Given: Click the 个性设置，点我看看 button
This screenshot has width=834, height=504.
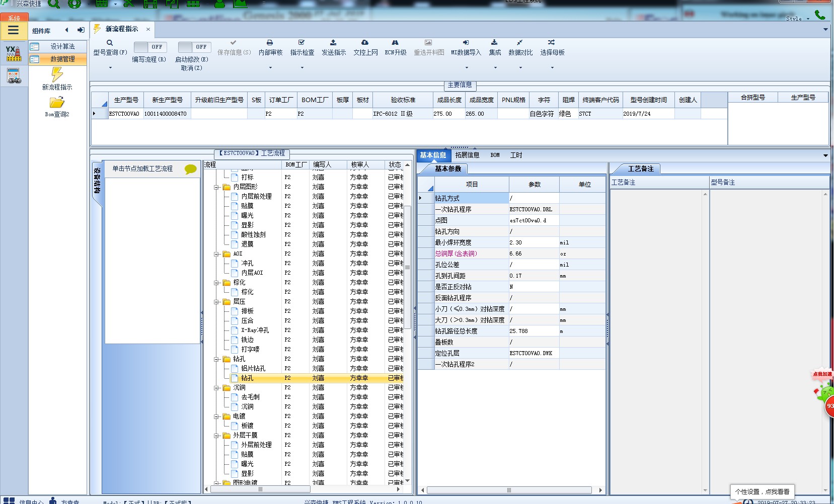Looking at the screenshot, I should pyautogui.click(x=762, y=492).
